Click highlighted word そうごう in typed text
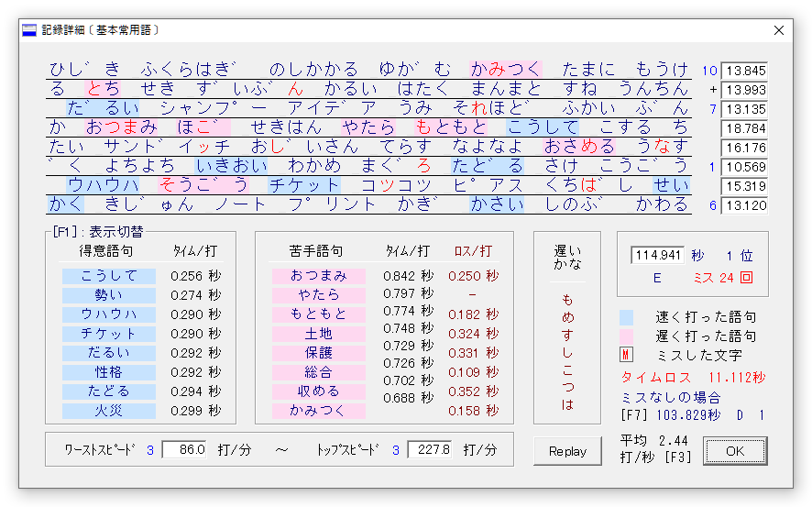812x507 pixels. tap(203, 184)
